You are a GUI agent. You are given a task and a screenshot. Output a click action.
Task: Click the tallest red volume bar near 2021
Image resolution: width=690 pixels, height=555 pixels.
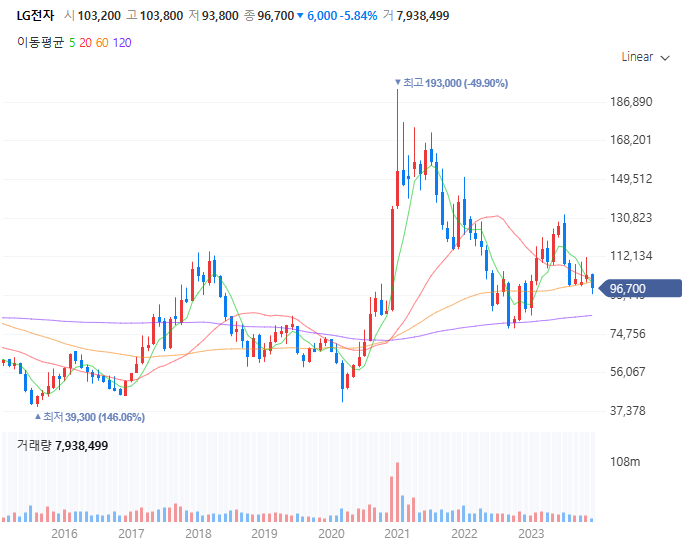(x=397, y=492)
